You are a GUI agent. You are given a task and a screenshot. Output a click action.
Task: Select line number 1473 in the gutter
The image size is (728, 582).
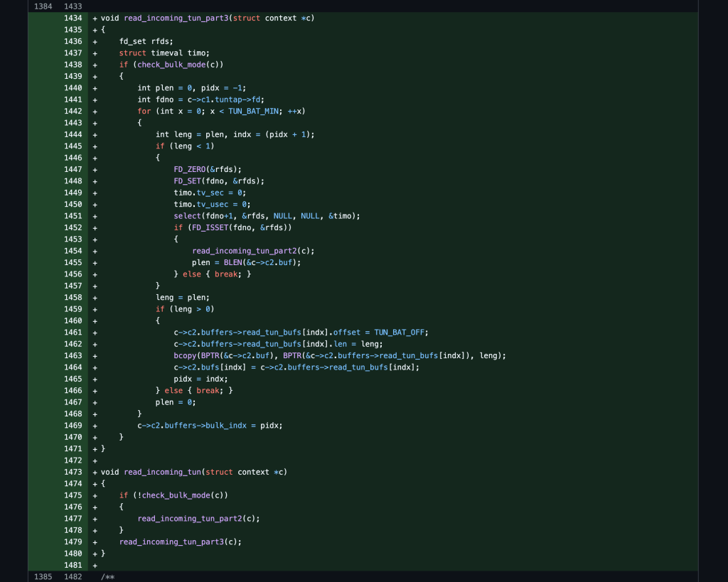[x=73, y=472]
